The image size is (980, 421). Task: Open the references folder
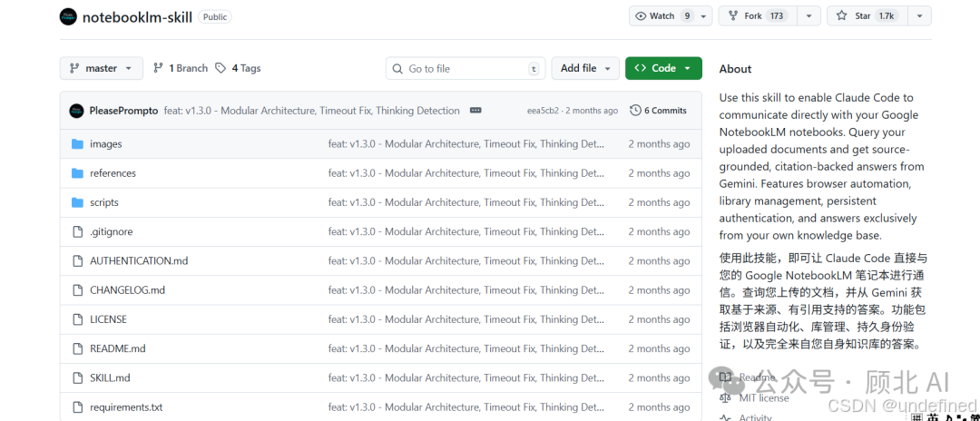click(x=113, y=173)
